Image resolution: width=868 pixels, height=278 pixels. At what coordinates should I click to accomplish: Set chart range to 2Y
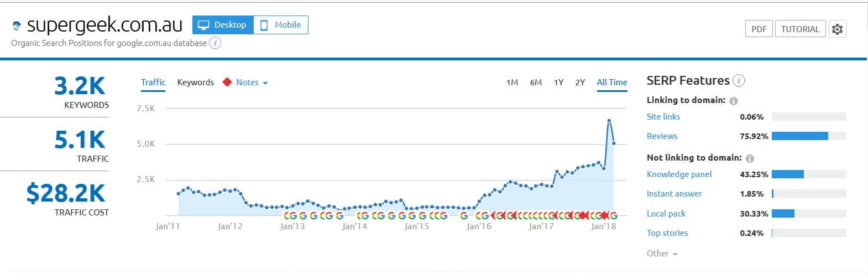point(580,83)
